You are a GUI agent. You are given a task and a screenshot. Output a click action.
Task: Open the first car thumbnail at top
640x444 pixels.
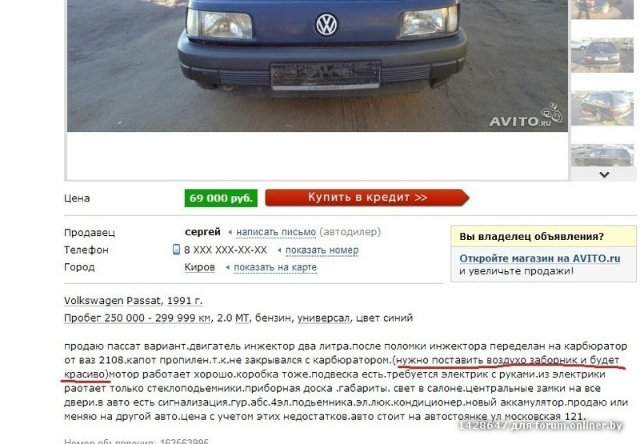click(x=602, y=9)
